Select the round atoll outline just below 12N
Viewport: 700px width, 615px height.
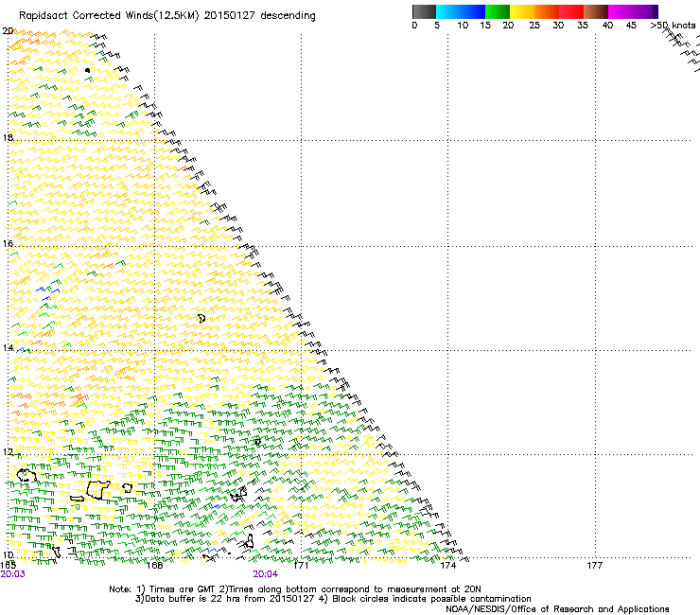[x=26, y=475]
